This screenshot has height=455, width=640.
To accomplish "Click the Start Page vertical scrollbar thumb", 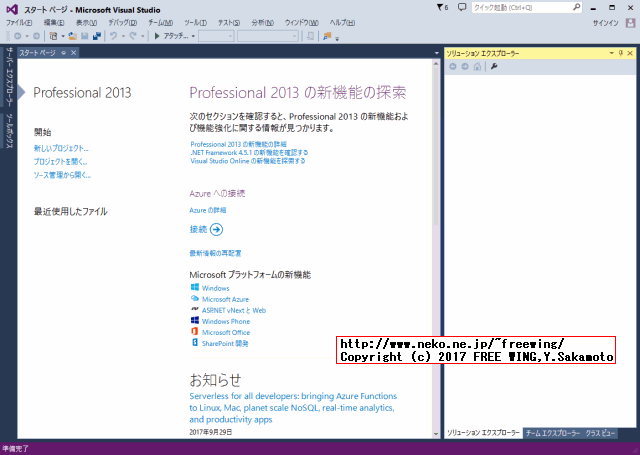I will pyautogui.click(x=436, y=145).
